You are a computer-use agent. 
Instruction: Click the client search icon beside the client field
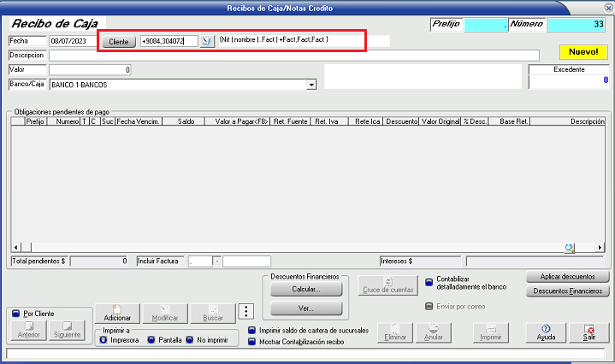pos(206,41)
